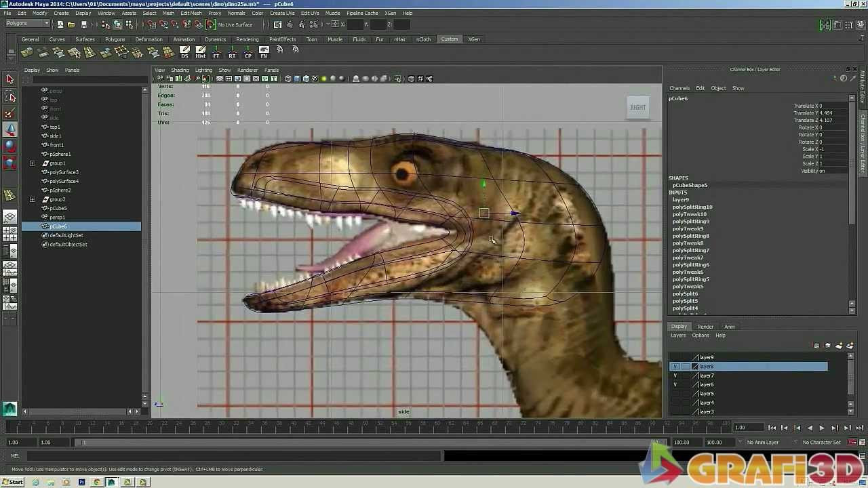The image size is (868, 488).
Task: Select the Lasso tool in the toolbox
Action: (9, 96)
